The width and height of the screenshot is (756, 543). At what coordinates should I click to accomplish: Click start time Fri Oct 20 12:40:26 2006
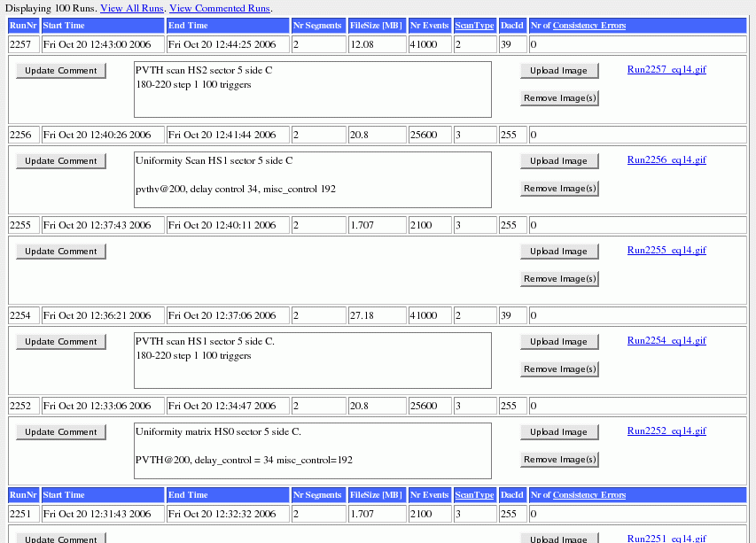[x=103, y=135]
